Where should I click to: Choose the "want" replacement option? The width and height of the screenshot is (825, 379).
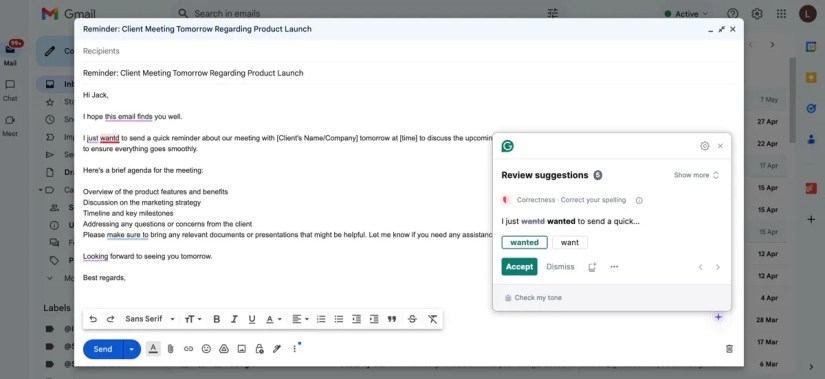[570, 243]
